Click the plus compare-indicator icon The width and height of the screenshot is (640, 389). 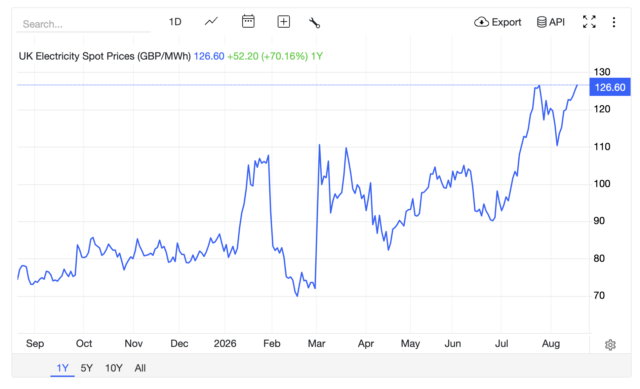coord(284,22)
